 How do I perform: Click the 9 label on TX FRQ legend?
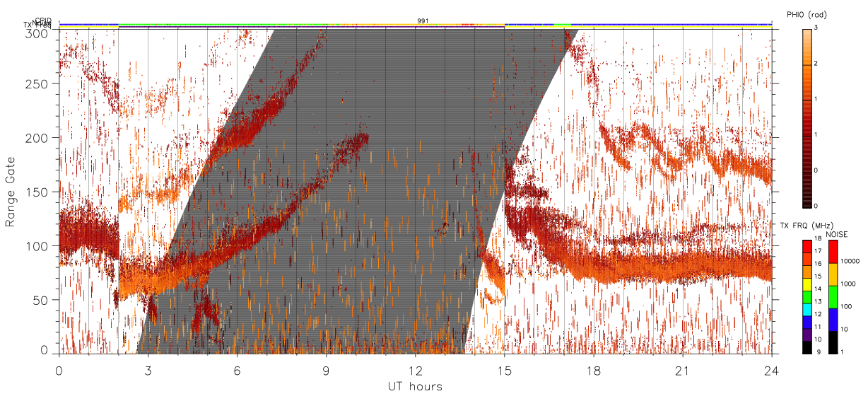click(x=819, y=352)
